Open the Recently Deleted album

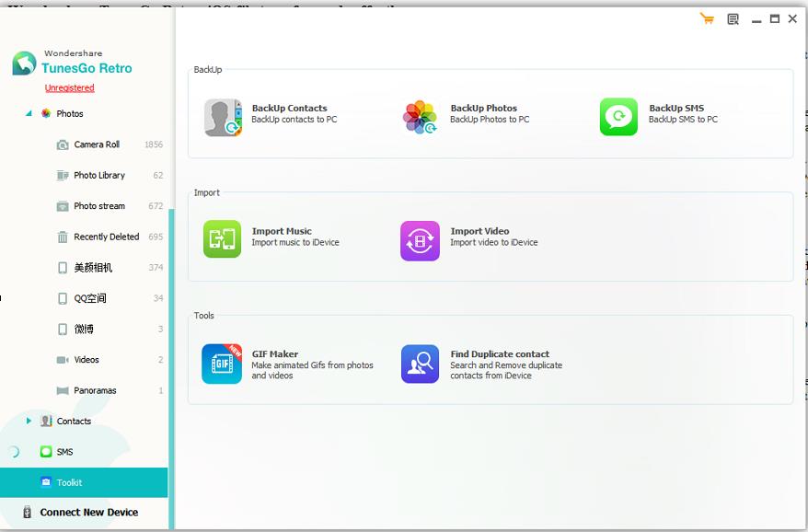click(106, 237)
